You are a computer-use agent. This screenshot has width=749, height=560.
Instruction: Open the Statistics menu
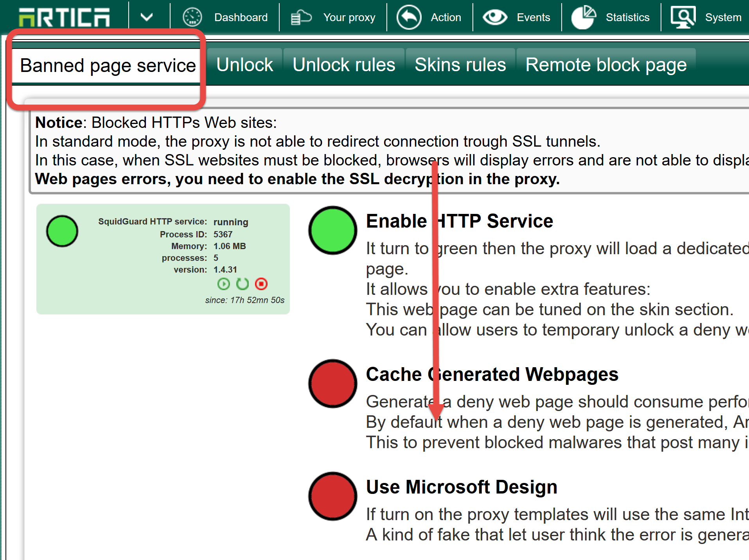[x=627, y=17]
